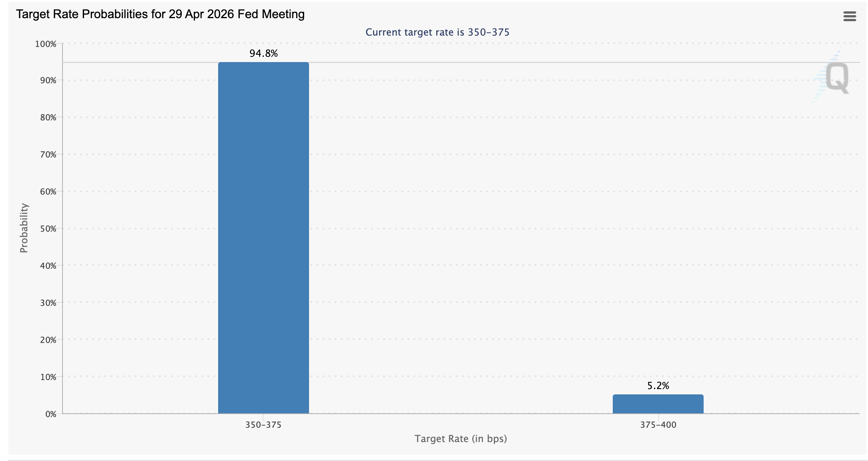Screen dimensions: 868x461
Task: Click the 'Current target rate is 350–375' subtitle
Action: click(x=437, y=32)
